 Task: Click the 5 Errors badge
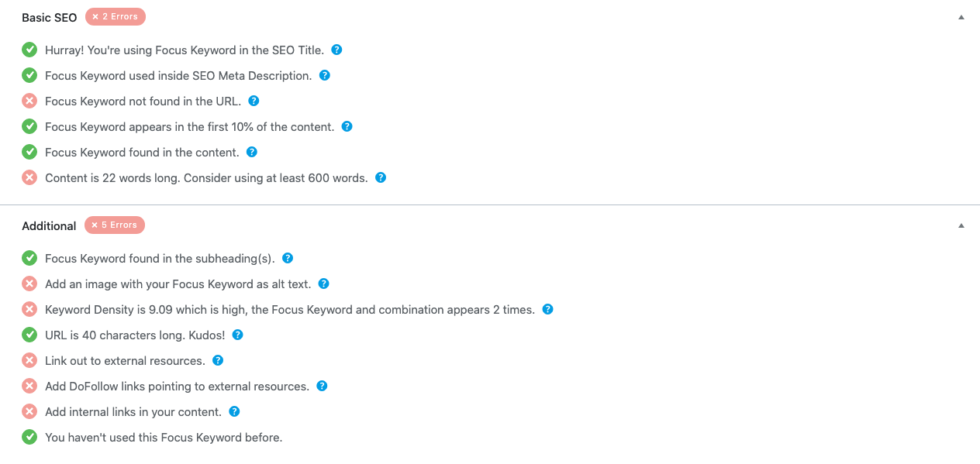tap(115, 225)
